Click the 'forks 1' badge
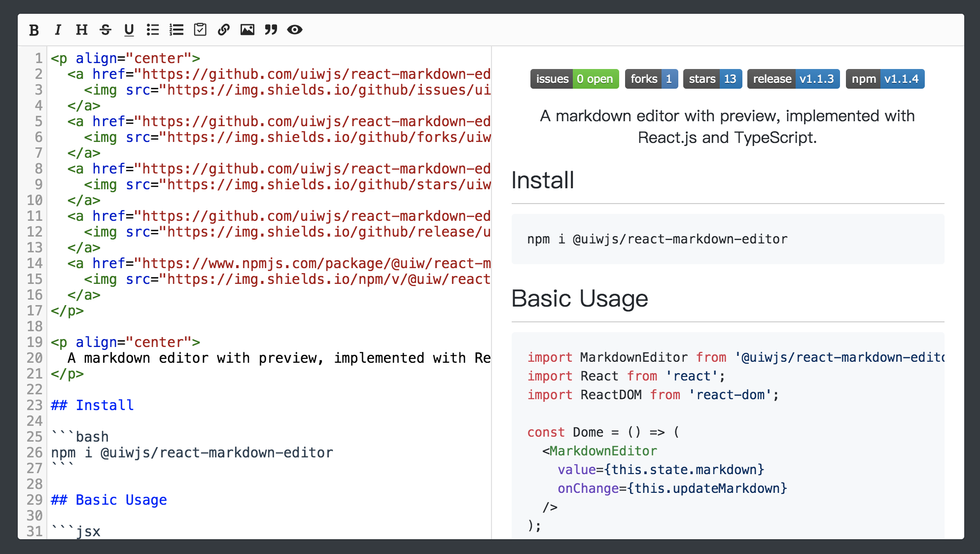The height and width of the screenshot is (554, 980). (x=651, y=78)
